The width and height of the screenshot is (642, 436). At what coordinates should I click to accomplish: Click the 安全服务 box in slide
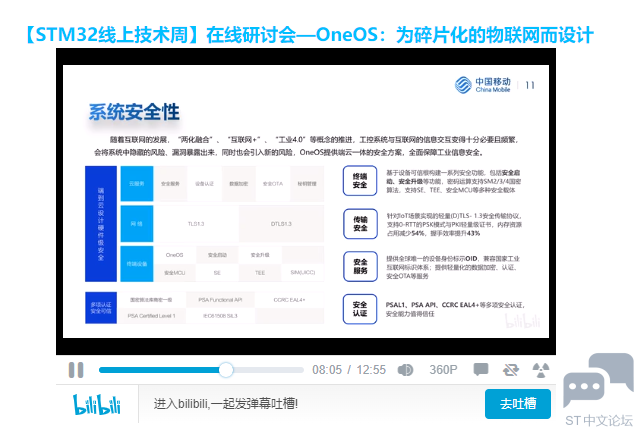[360, 267]
